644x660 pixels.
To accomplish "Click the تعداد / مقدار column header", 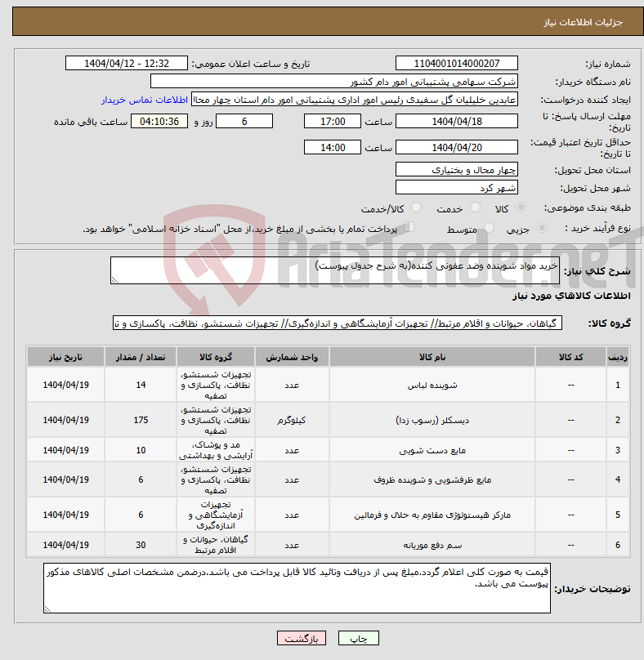I will tap(141, 357).
